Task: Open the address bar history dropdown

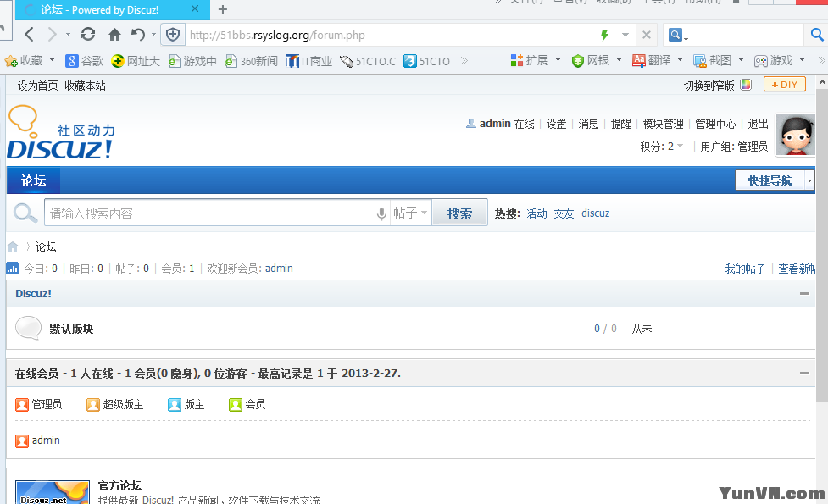Action: click(625, 35)
